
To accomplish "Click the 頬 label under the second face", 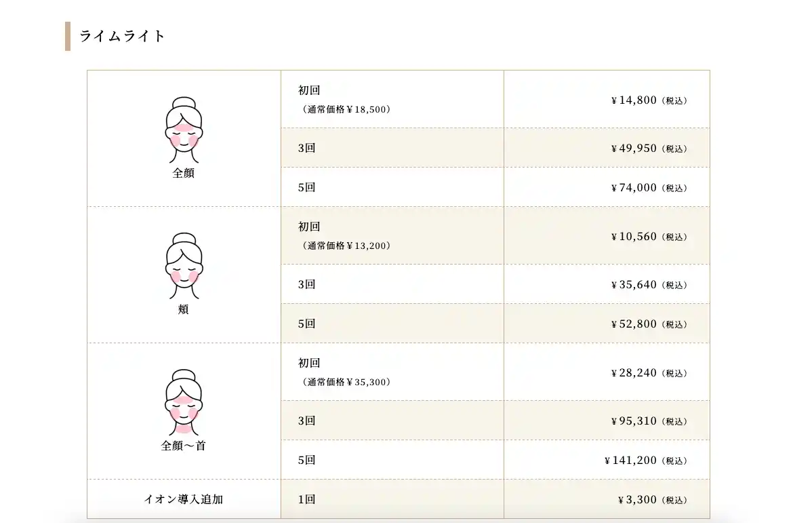I will coord(183,309).
